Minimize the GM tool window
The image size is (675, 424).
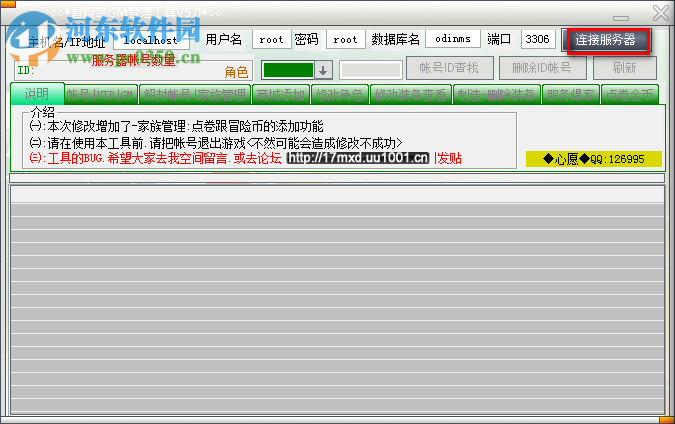[x=621, y=18]
